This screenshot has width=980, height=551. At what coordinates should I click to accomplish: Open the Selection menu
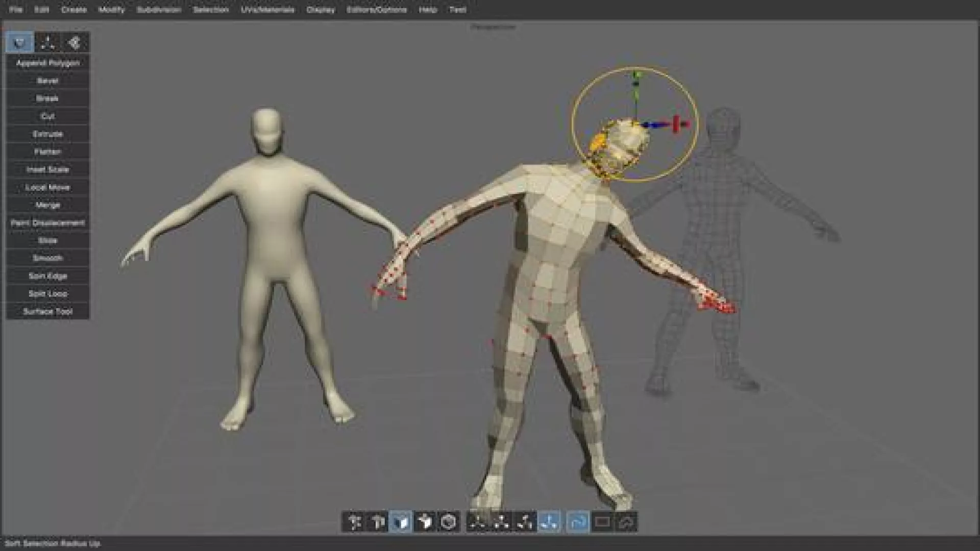211,10
